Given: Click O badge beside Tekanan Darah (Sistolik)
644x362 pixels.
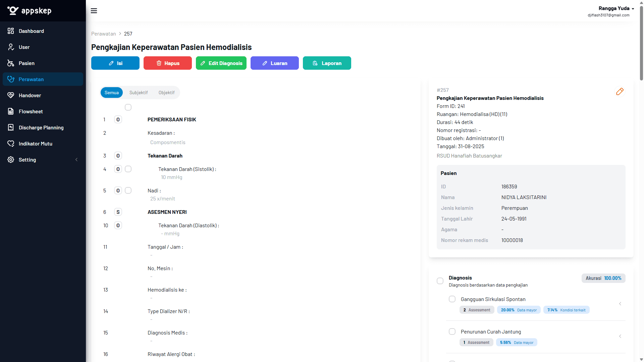Looking at the screenshot, I should click(x=118, y=169).
